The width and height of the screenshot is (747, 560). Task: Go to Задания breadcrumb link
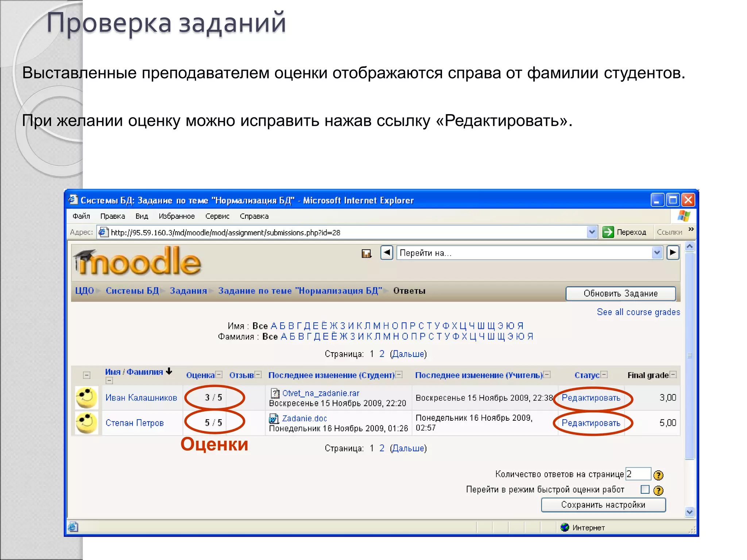[x=188, y=291]
